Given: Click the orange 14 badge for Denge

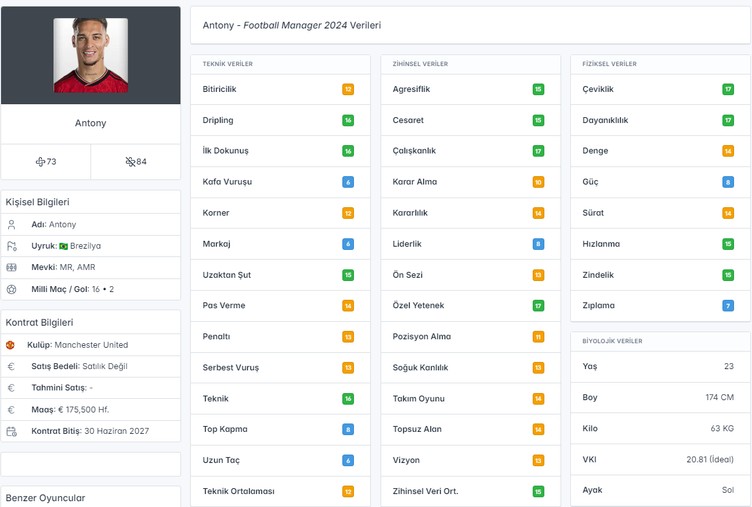Looking at the screenshot, I should click(728, 151).
